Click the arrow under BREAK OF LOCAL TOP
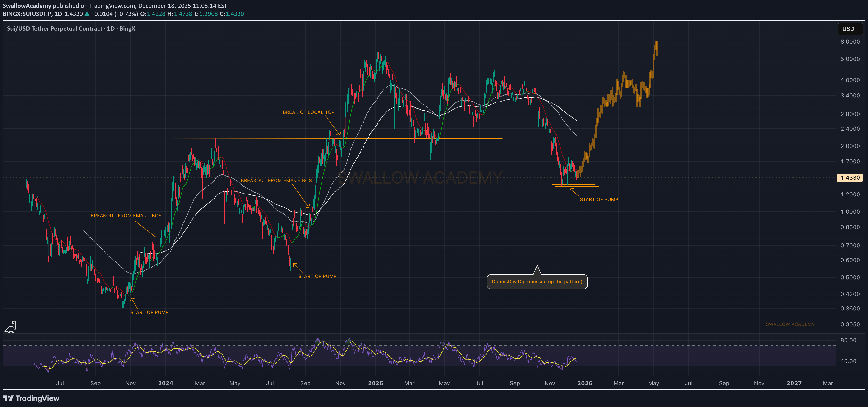The width and height of the screenshot is (868, 407). coord(332,125)
